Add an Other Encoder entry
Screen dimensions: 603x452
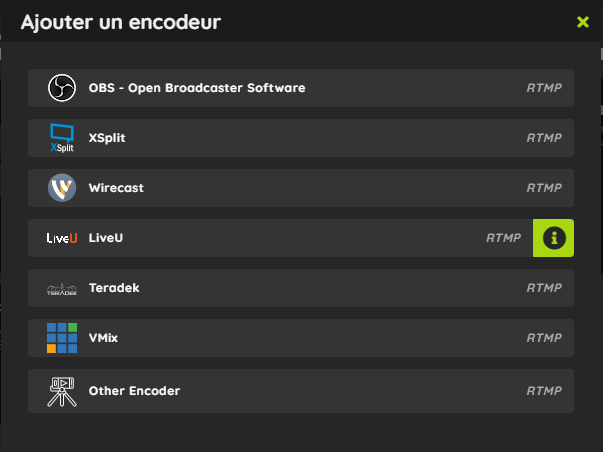[301, 391]
